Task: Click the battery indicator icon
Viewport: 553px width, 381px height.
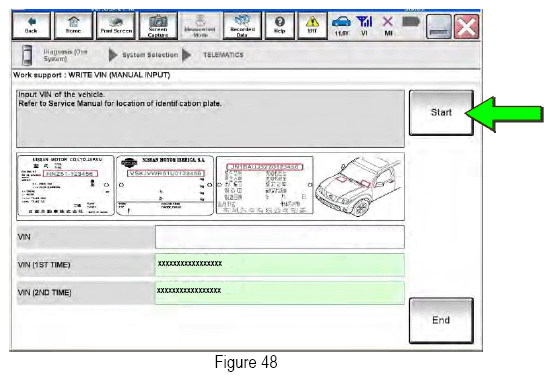Action: (x=411, y=22)
